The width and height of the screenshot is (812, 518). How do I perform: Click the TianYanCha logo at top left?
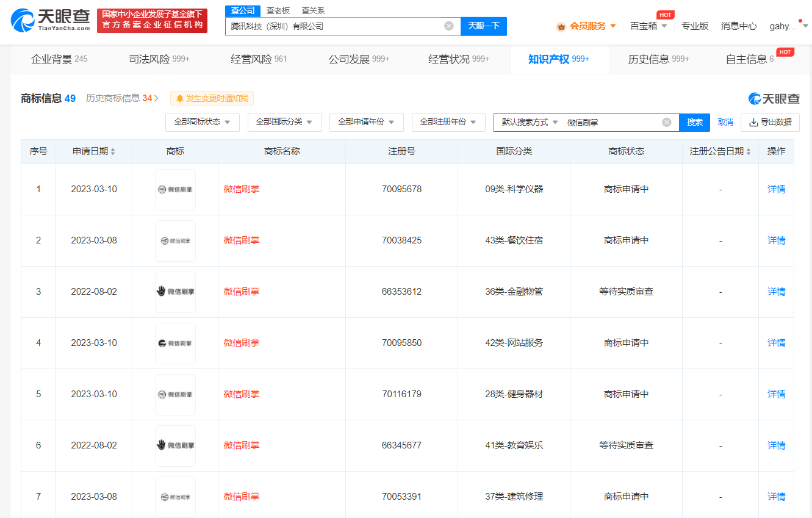click(x=51, y=21)
